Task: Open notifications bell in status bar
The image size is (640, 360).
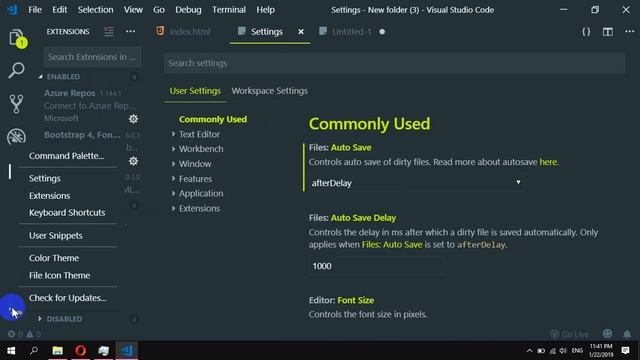Action: 627,334
